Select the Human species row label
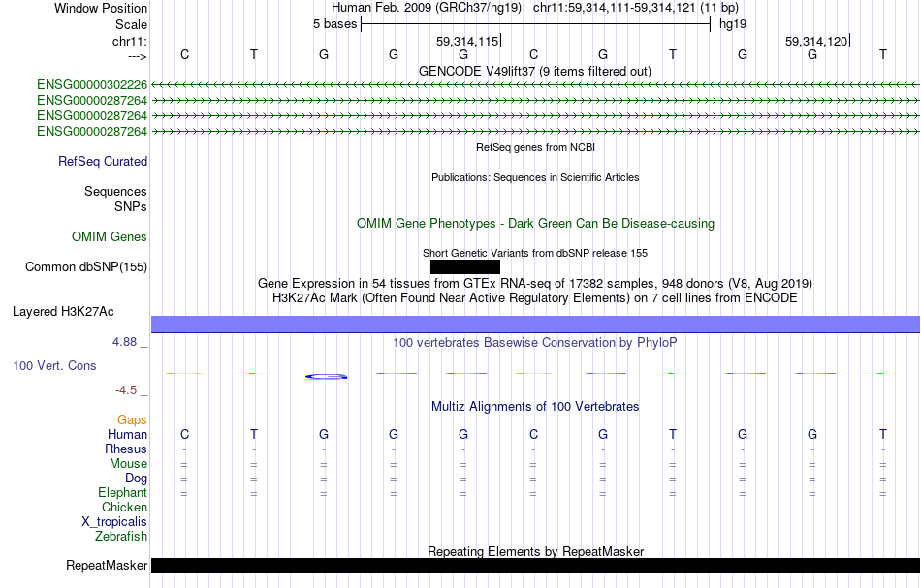 [127, 434]
